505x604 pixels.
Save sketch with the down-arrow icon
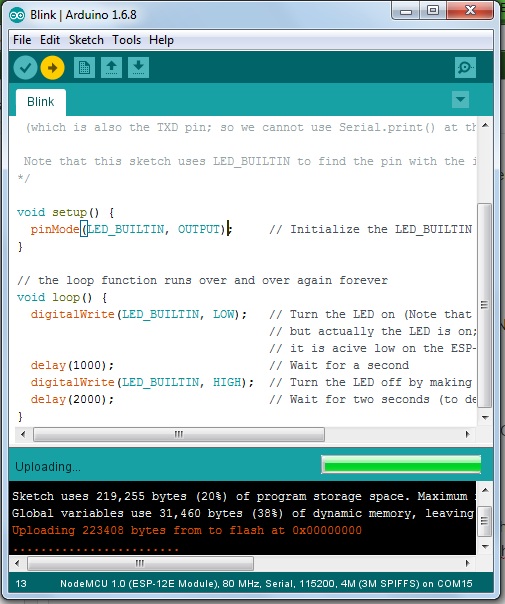(138, 67)
